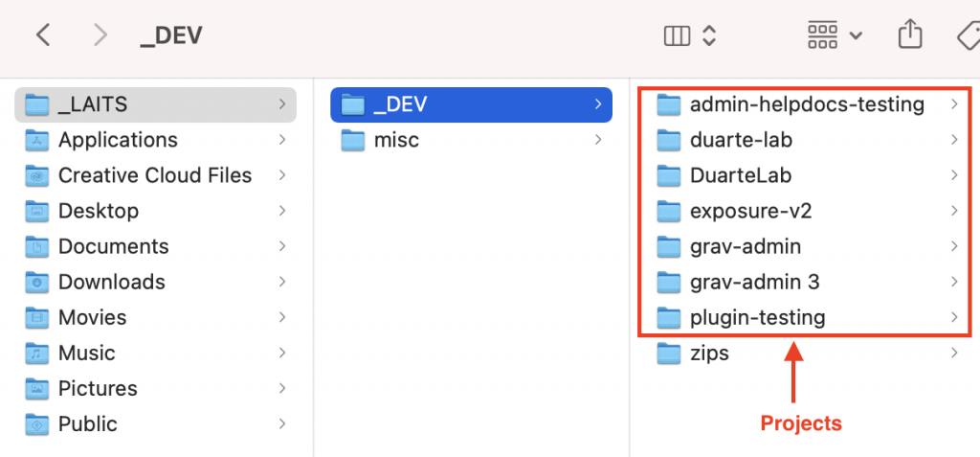Expand the zips folder chevron
This screenshot has height=457, width=980.
pyautogui.click(x=954, y=354)
